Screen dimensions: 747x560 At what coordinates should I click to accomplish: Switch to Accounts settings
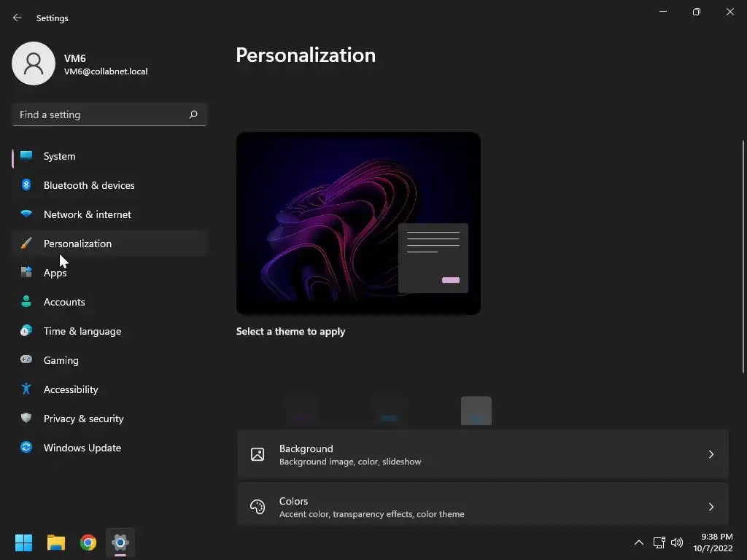[x=109, y=302]
